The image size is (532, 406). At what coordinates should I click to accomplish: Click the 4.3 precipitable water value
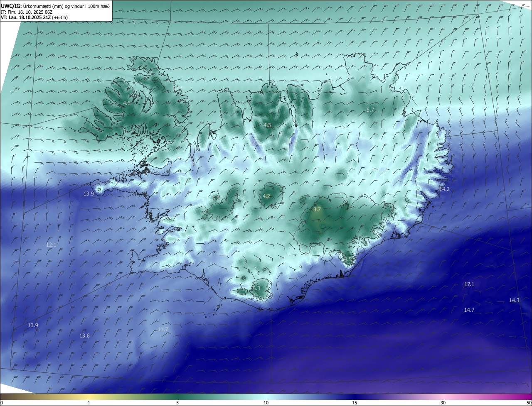point(267,125)
